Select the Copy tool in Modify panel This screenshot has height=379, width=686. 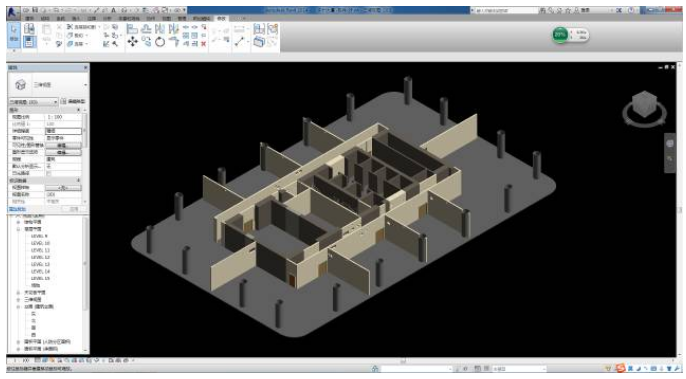(146, 42)
